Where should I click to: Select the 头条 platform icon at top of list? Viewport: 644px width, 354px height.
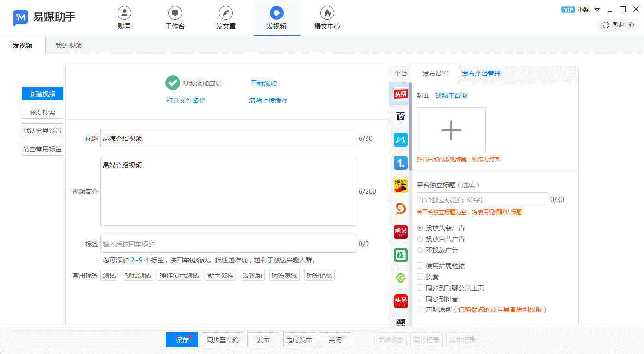(x=401, y=93)
